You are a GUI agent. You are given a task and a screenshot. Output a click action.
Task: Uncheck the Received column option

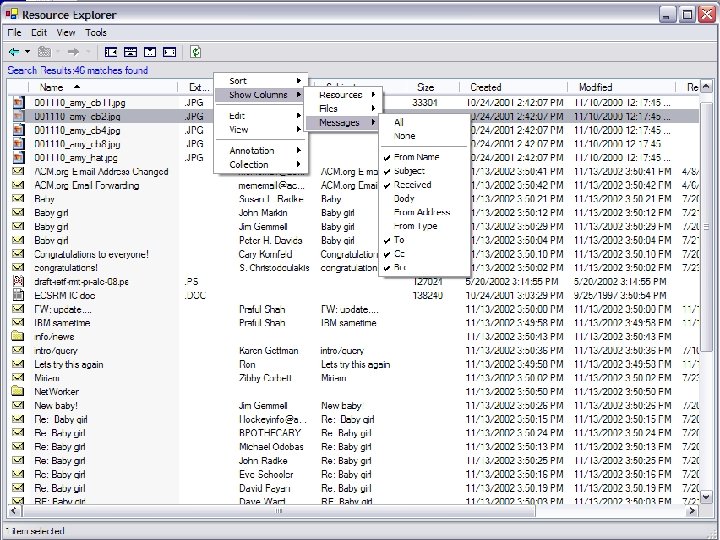pyautogui.click(x=424, y=185)
